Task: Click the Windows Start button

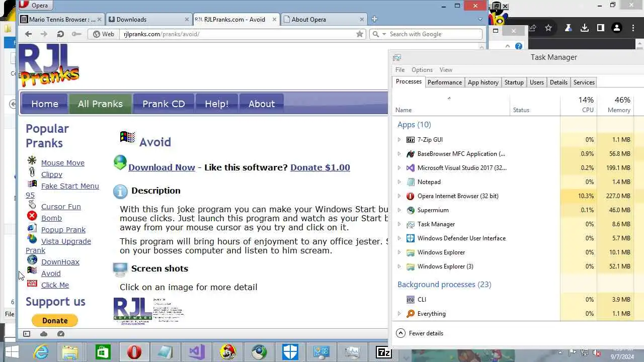Action: pos(11,352)
